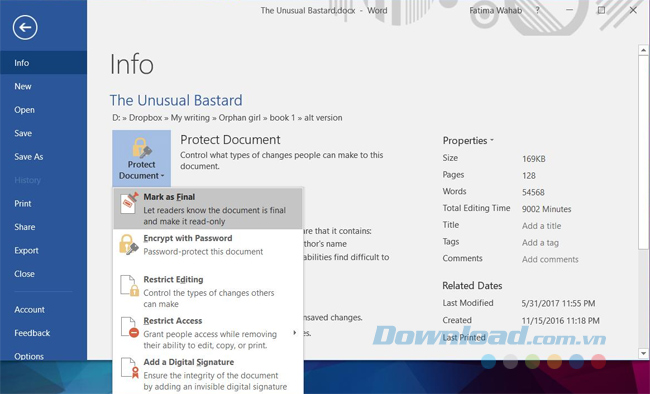Click the Add comments field

pyautogui.click(x=550, y=259)
